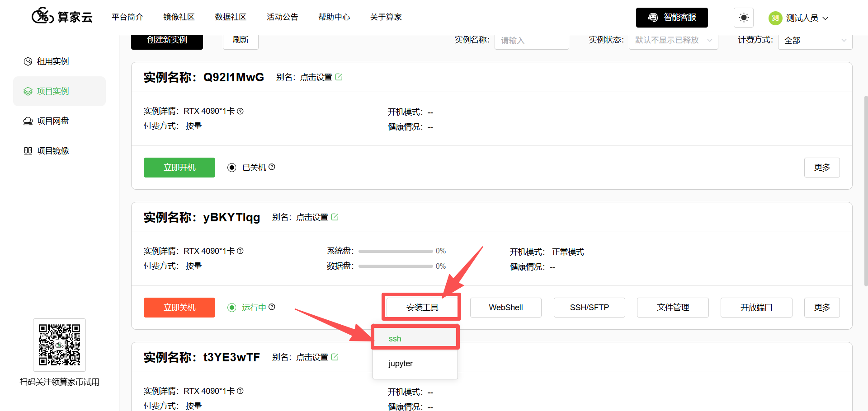The width and height of the screenshot is (868, 411).
Task: Open the 镜像社区 nav item
Action: coord(179,17)
